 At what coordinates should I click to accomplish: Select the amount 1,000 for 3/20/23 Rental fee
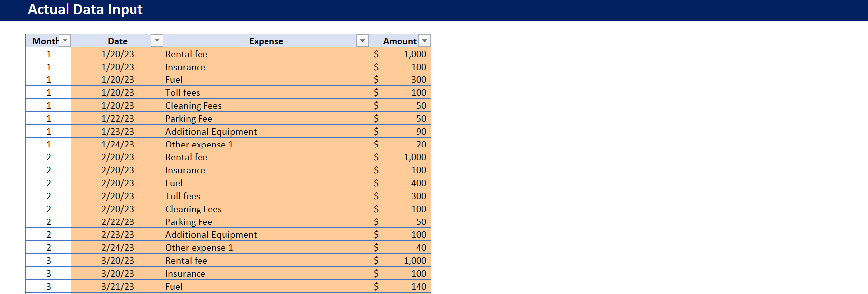click(400, 260)
